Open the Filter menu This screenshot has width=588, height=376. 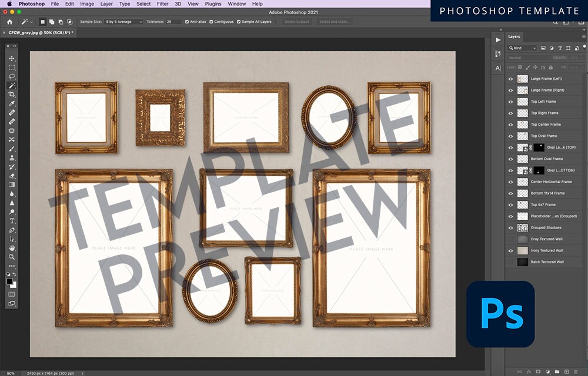162,4
